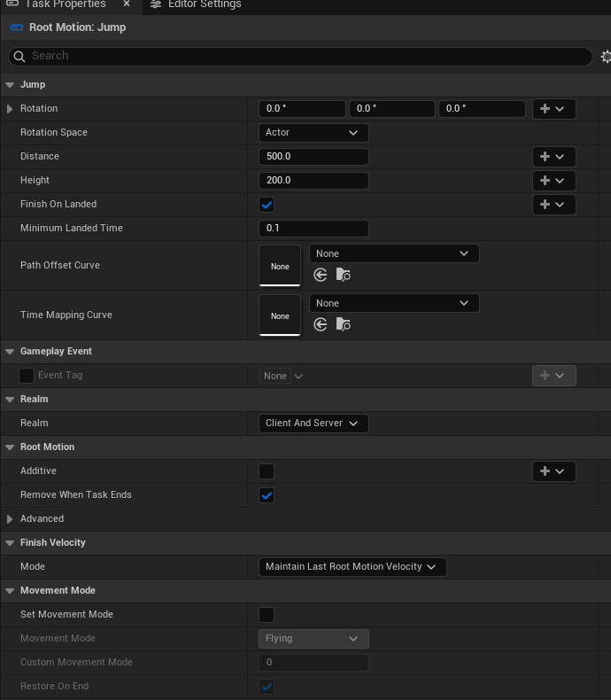Click the Search properties field
611x700 pixels.
coord(300,56)
